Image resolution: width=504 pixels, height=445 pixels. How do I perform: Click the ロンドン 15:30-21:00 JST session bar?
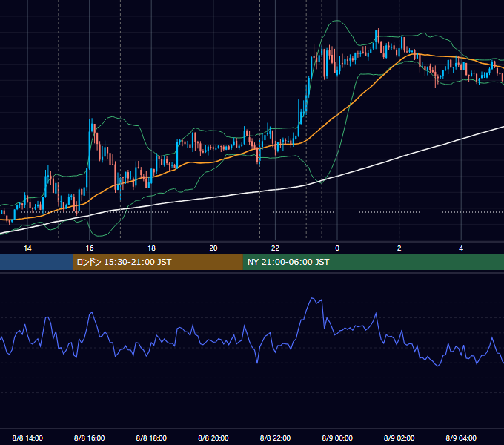(x=157, y=262)
